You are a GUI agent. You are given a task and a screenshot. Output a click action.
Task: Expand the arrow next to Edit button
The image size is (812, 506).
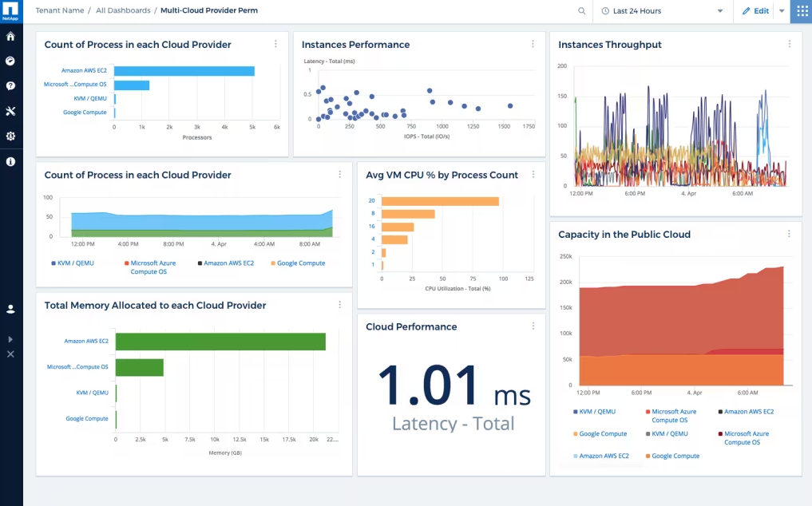(781, 11)
